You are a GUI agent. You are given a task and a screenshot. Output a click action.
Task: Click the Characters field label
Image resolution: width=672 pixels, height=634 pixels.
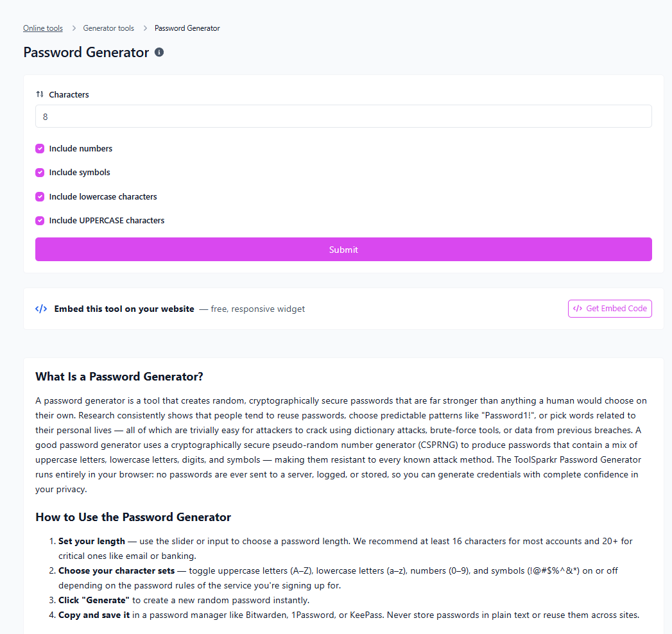click(x=69, y=94)
